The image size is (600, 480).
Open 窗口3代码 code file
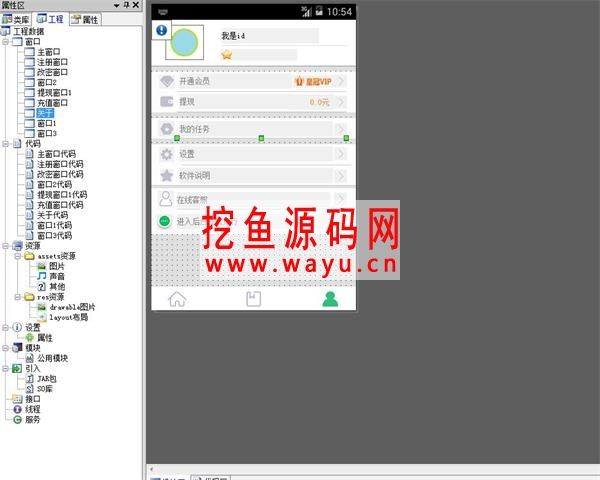pyautogui.click(x=54, y=236)
